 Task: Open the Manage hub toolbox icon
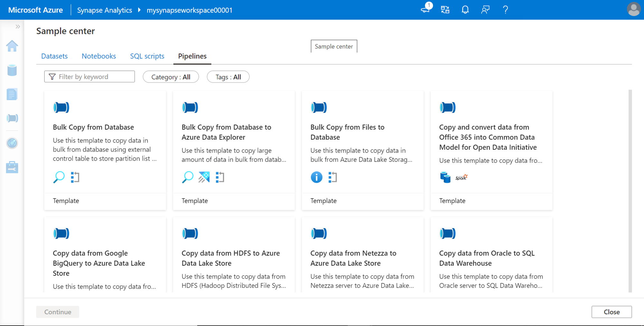pyautogui.click(x=12, y=167)
